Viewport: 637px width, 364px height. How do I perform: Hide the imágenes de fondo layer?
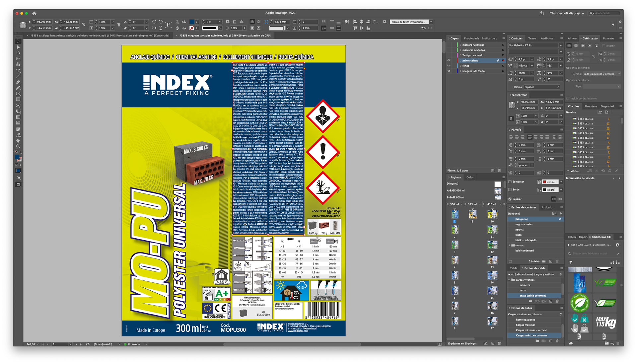click(x=449, y=71)
